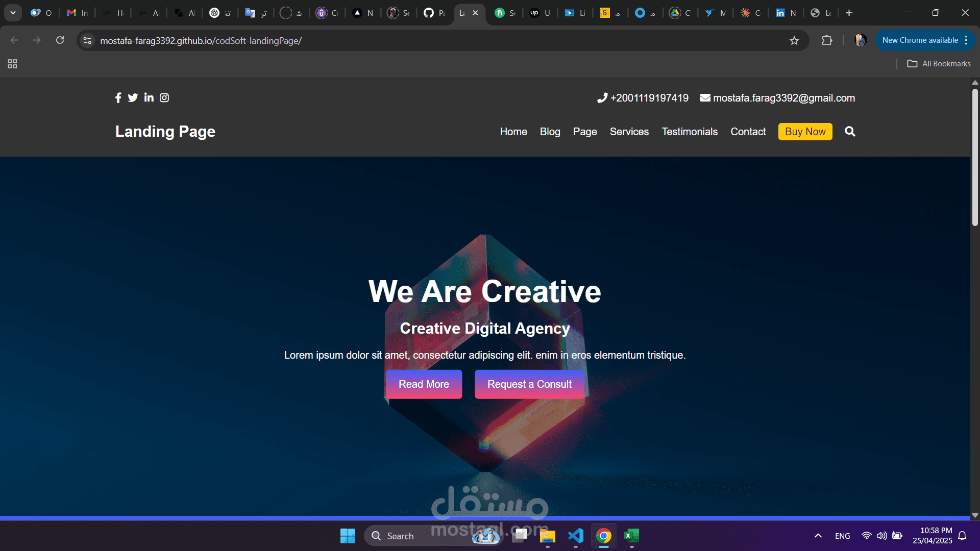
Task: Open the browser extensions puzzle icon
Action: [827, 40]
